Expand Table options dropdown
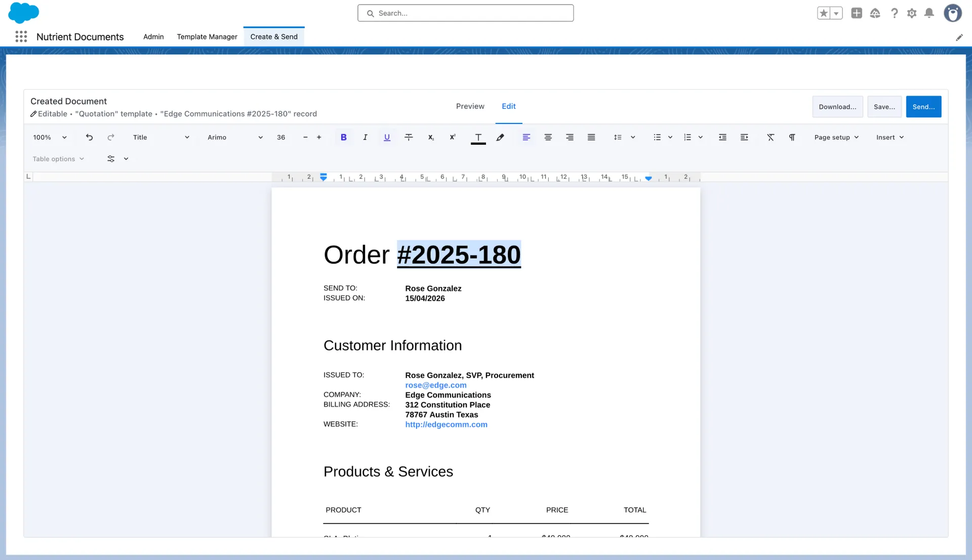Image resolution: width=972 pixels, height=560 pixels. click(x=58, y=159)
